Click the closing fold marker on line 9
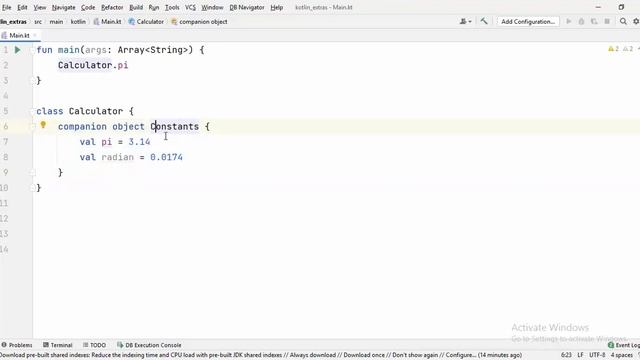The width and height of the screenshot is (640, 360). 33,173
